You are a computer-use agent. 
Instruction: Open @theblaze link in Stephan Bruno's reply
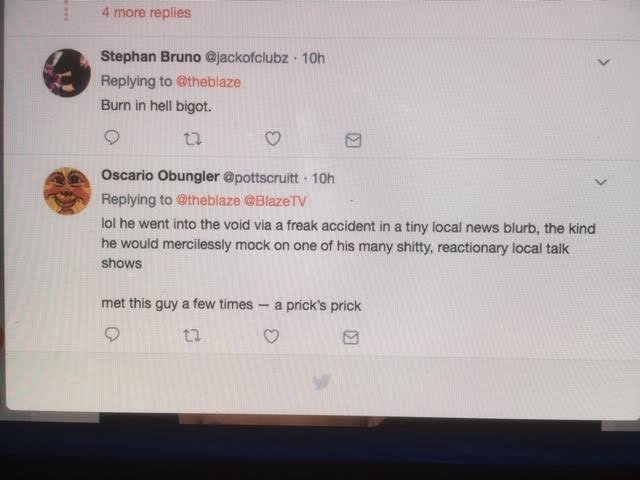tap(209, 82)
